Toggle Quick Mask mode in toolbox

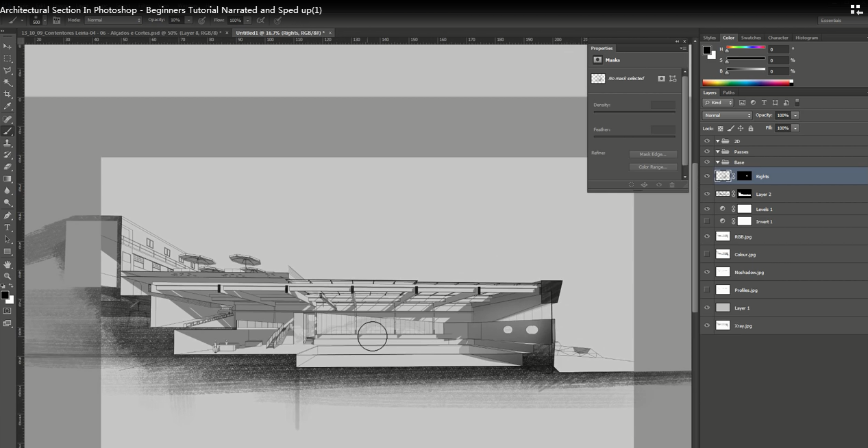coord(8,310)
